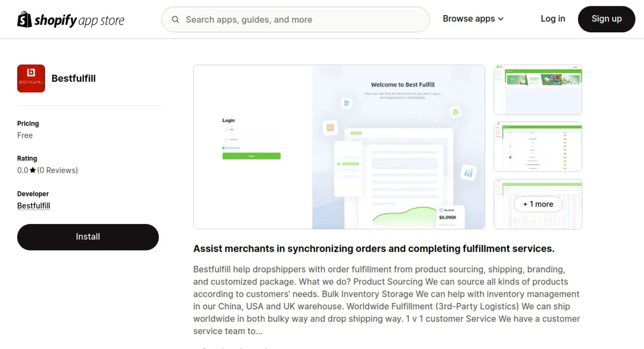Screen dimensions: 644x349
Task: Focus the Search apps, guides, and more field
Action: tap(296, 20)
